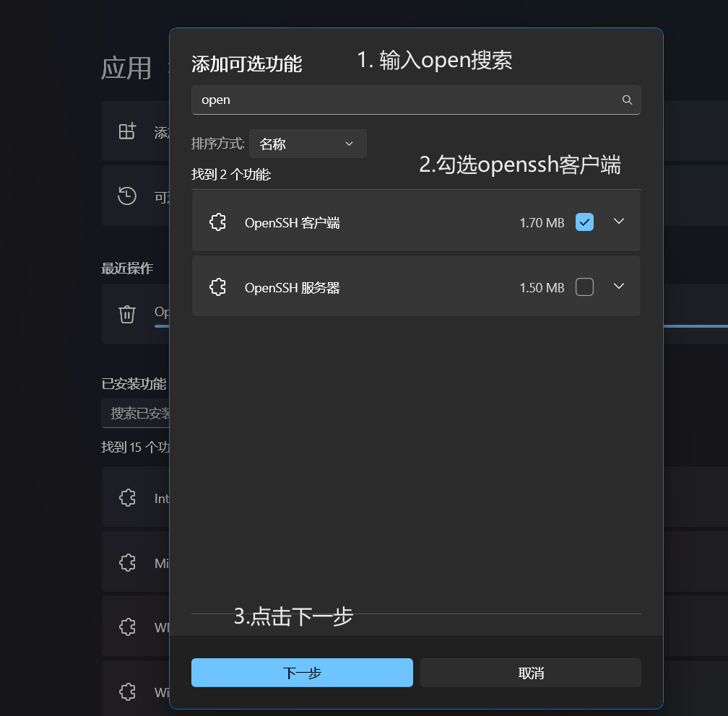Screen dimensions: 728x716
Task: Click the 搜索已安装 search field in background
Action: point(136,413)
